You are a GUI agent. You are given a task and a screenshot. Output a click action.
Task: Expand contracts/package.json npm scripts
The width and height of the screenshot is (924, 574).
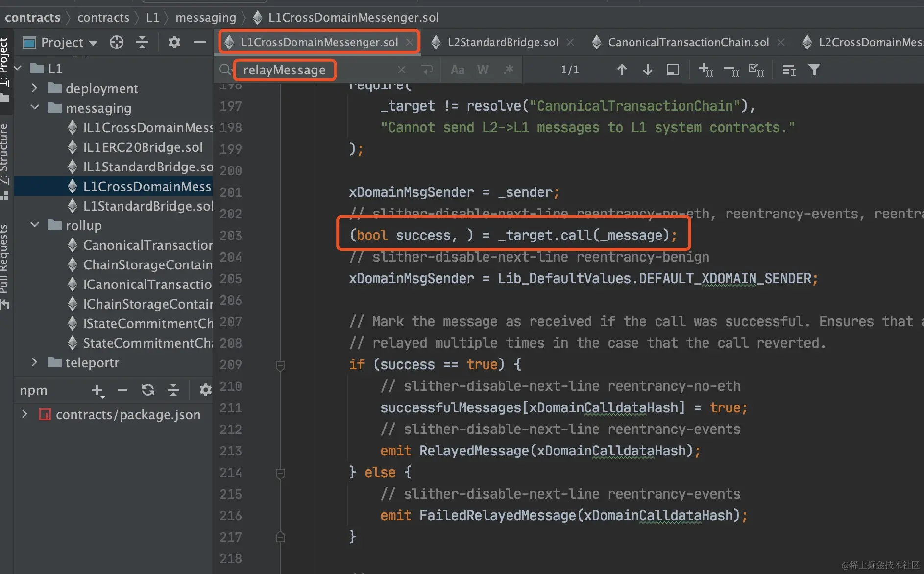(24, 414)
